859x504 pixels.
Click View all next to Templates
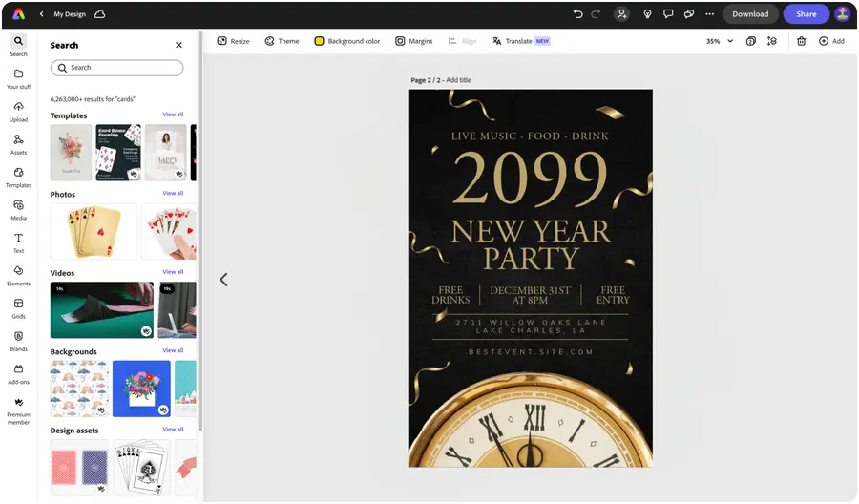173,115
